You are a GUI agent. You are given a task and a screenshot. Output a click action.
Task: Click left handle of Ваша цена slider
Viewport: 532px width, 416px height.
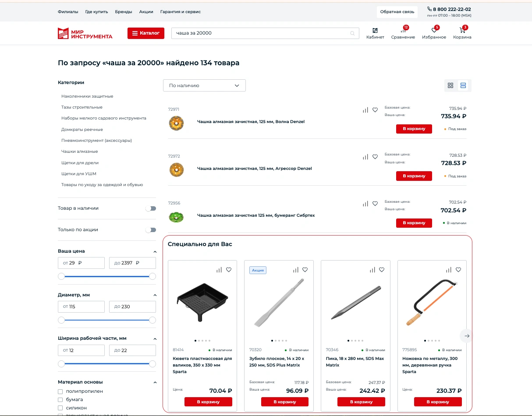tap(61, 276)
